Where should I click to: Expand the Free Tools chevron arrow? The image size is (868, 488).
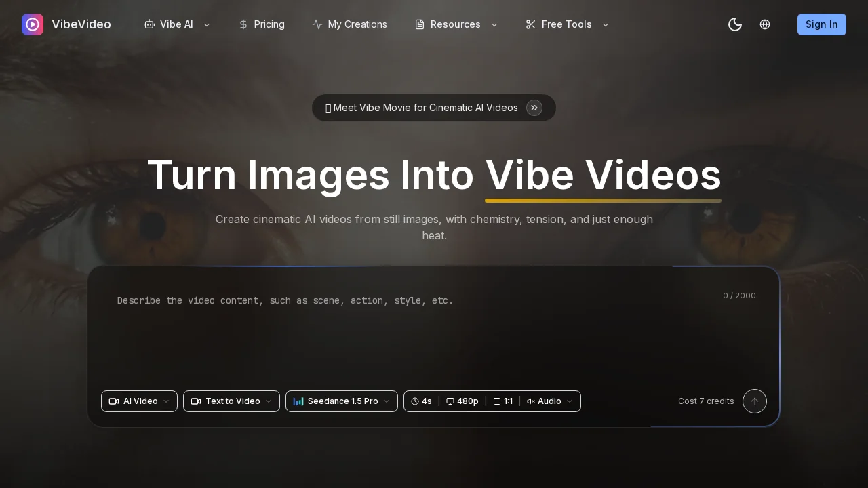pos(606,24)
